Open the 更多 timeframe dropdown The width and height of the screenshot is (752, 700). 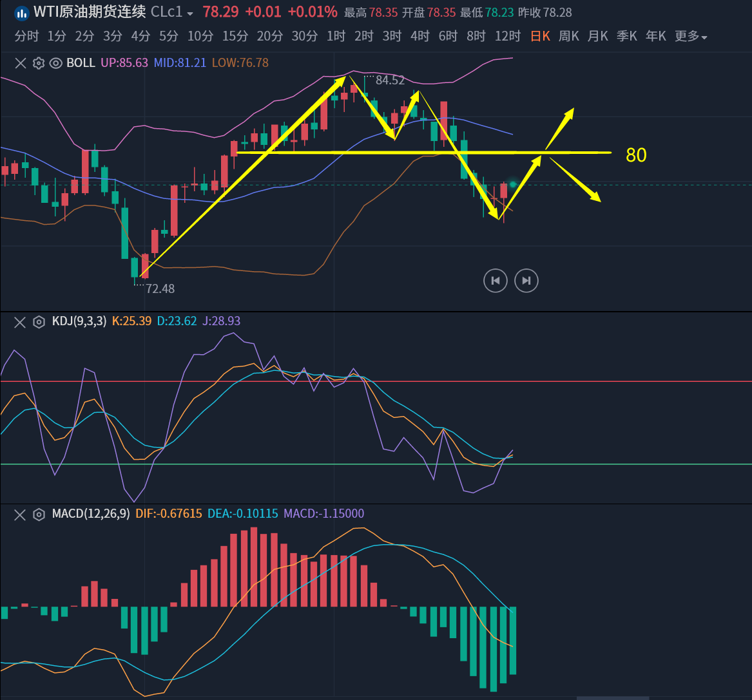pos(691,37)
